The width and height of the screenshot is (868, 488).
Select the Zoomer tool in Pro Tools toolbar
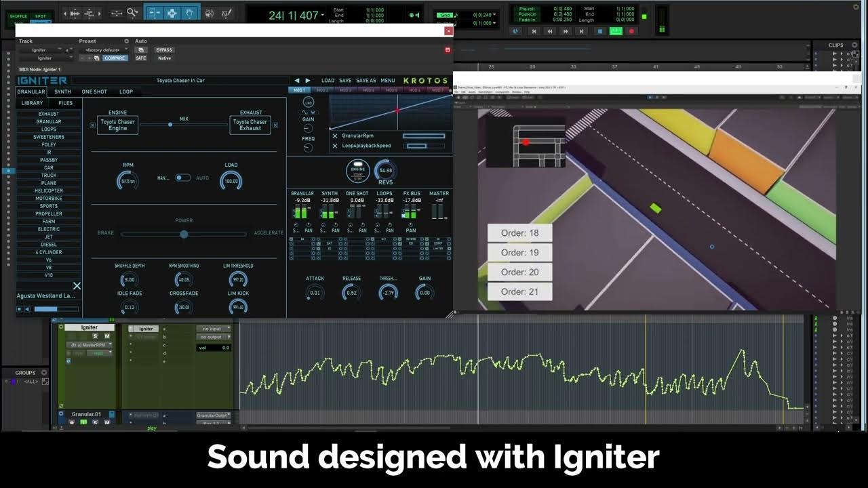[132, 12]
